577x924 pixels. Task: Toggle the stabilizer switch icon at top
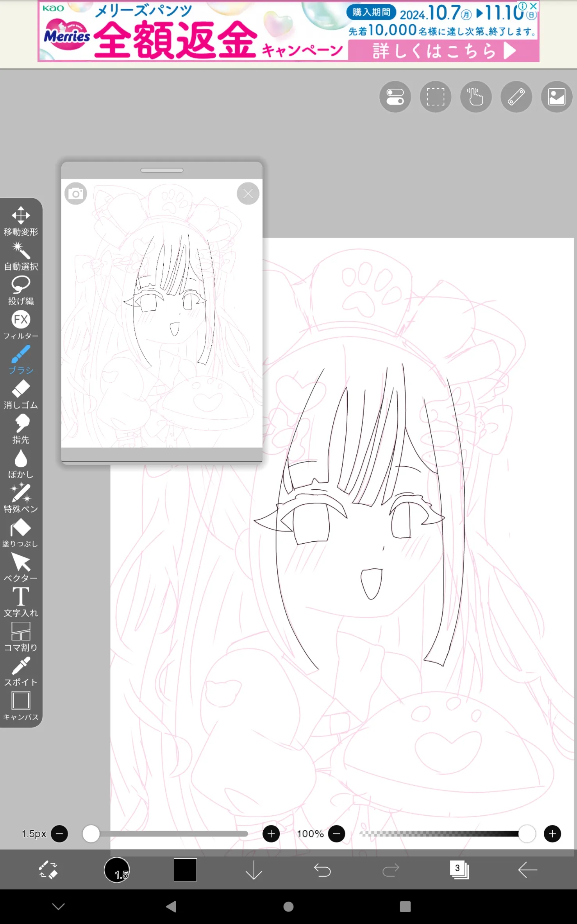tap(395, 97)
